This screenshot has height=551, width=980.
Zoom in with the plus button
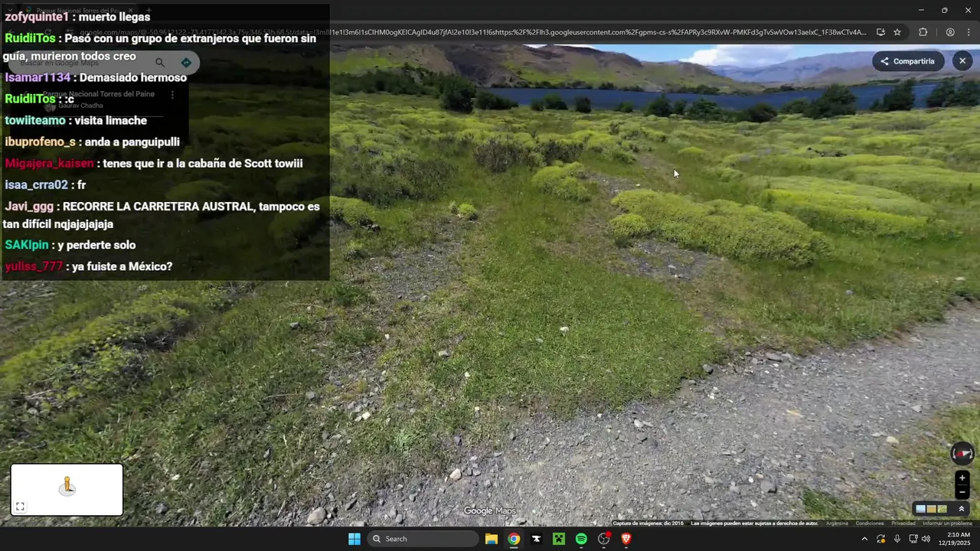[x=962, y=478]
